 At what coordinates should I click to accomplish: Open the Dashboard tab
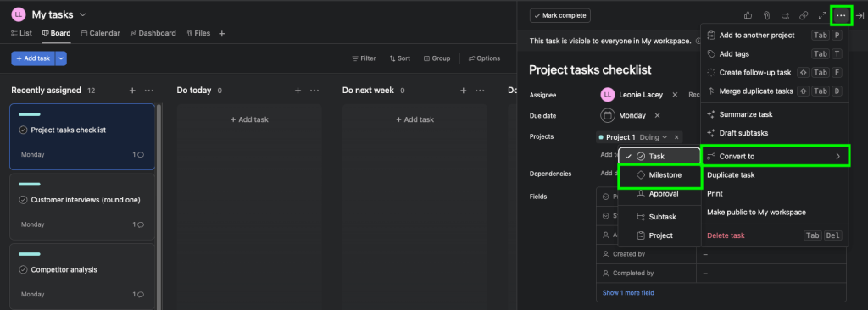tap(153, 33)
